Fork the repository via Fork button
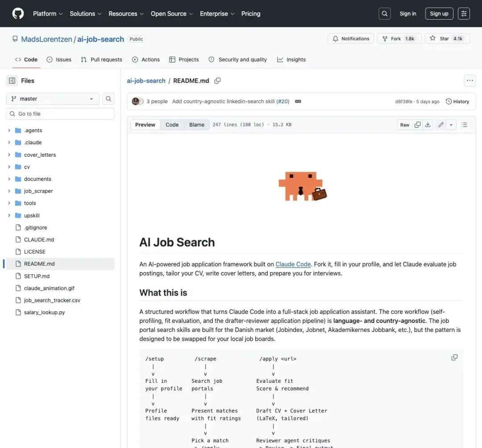 [399, 38]
